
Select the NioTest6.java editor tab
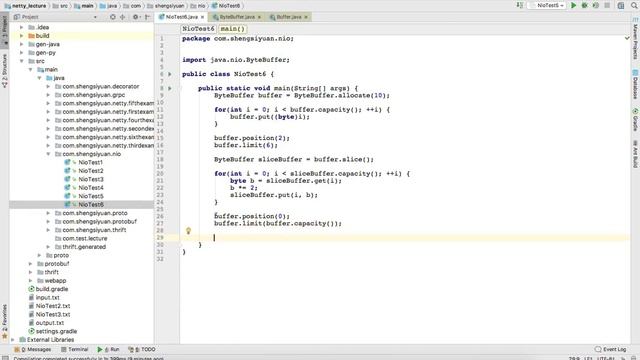pyautogui.click(x=181, y=17)
